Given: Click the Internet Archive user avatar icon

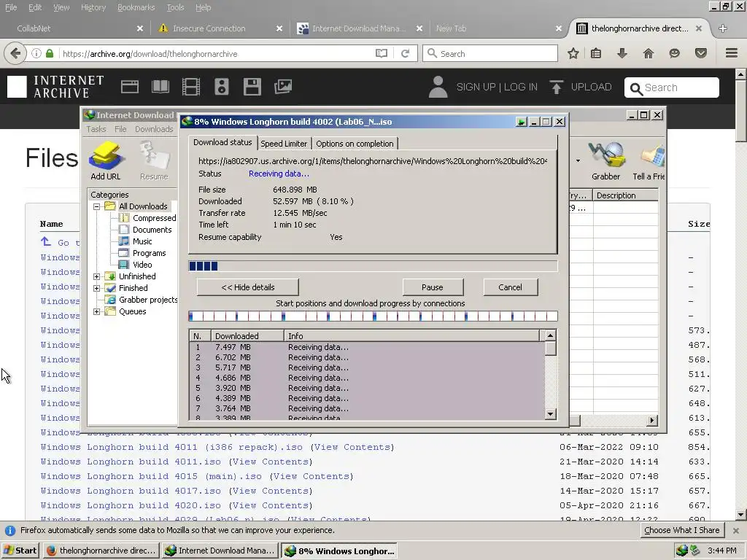Looking at the screenshot, I should point(438,87).
